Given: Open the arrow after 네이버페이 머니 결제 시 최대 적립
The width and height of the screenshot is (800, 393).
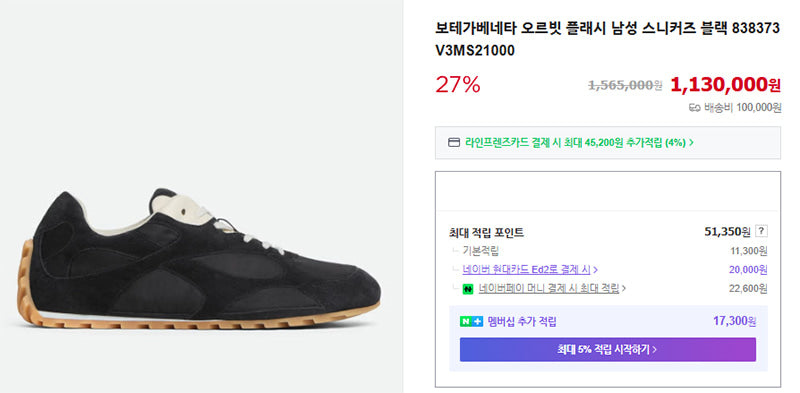Looking at the screenshot, I should (624, 289).
